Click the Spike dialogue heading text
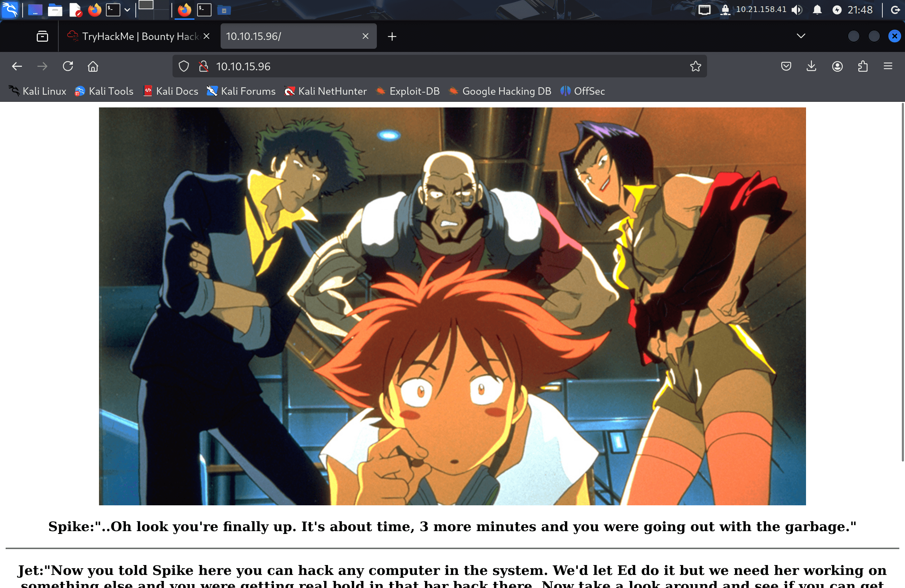Screen dimensions: 905x588 tap(452, 527)
